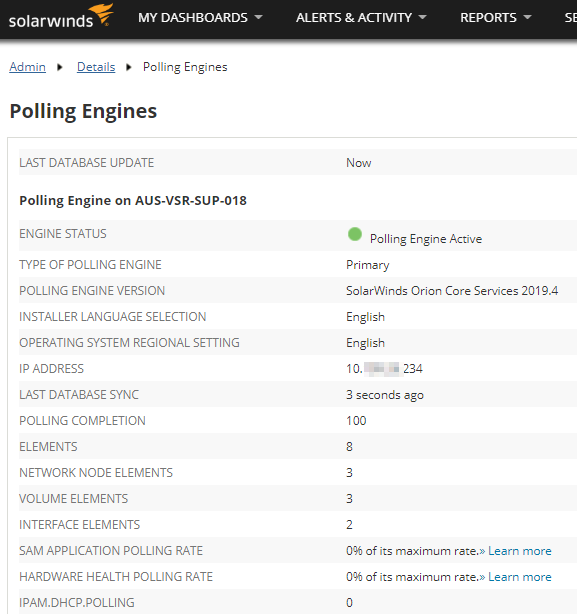Viewport: 577px width, 614px height.
Task: Select the 'HARDWARE HEALTH POLLING RATE' label
Action: pos(116,577)
